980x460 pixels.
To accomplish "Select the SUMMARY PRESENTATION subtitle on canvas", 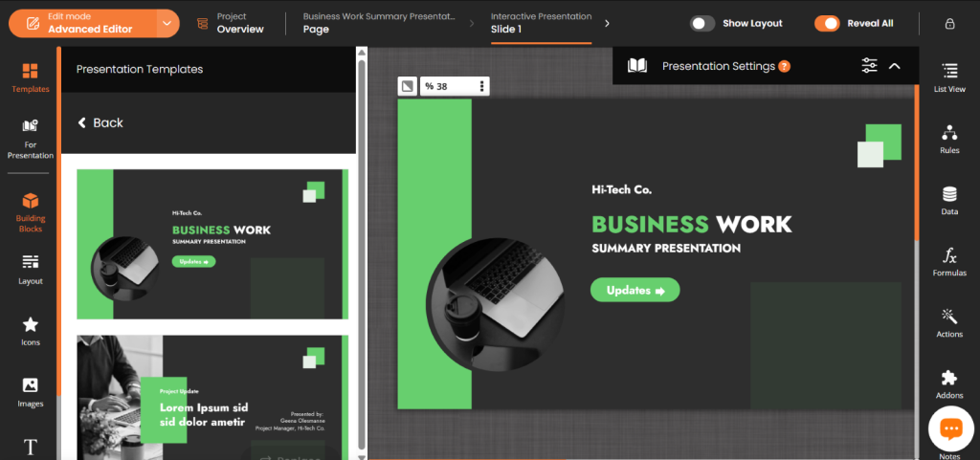I will (666, 249).
